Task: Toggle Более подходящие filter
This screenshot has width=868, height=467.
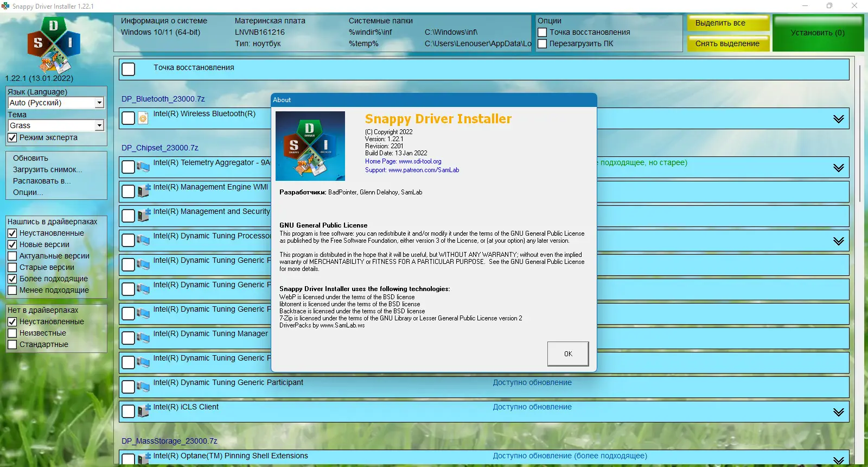Action: pyautogui.click(x=12, y=279)
